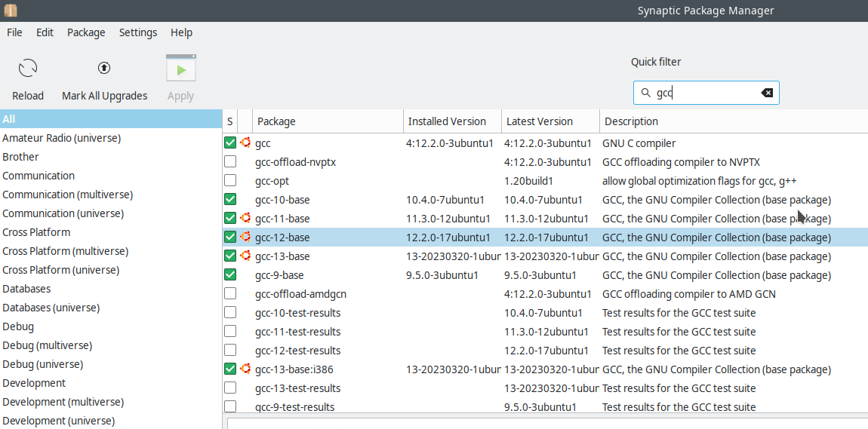Click the Synaptic app icon in title bar
The width and height of the screenshot is (868, 429).
click(9, 10)
